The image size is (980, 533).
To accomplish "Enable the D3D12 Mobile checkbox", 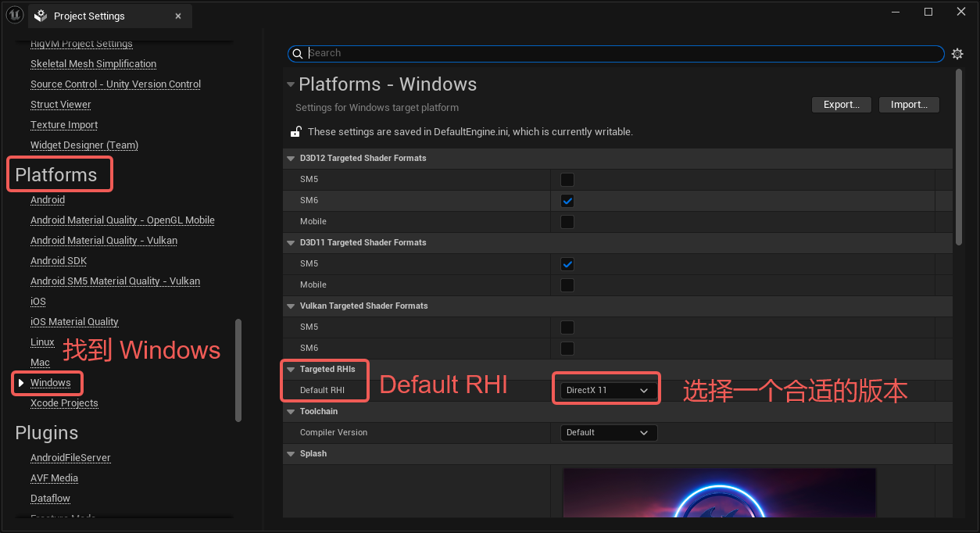I will 567,221.
